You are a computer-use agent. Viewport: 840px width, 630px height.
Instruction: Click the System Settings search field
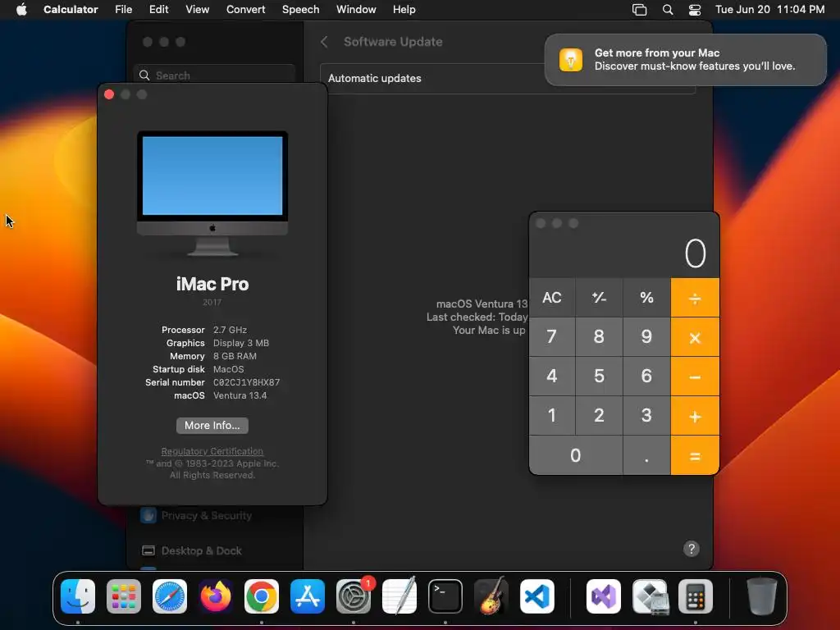pos(214,75)
